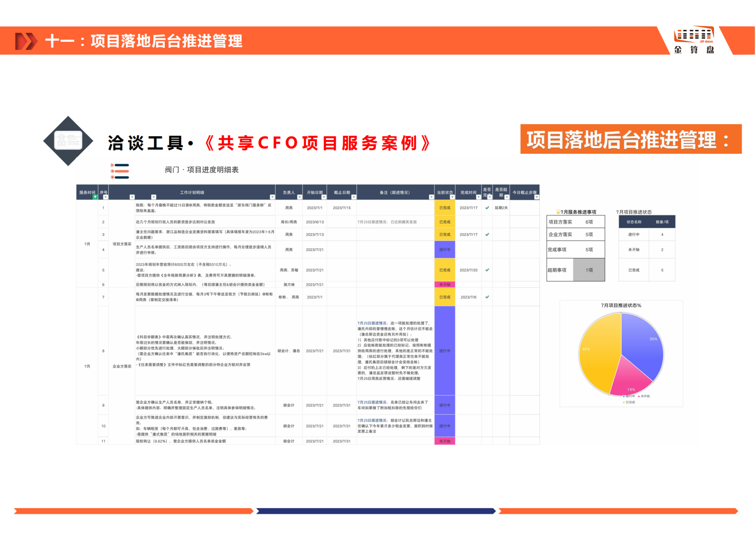Screen dimensions: 756x534
Task: Click the orange 项目落地后台推进管理 banner
Action: point(631,139)
